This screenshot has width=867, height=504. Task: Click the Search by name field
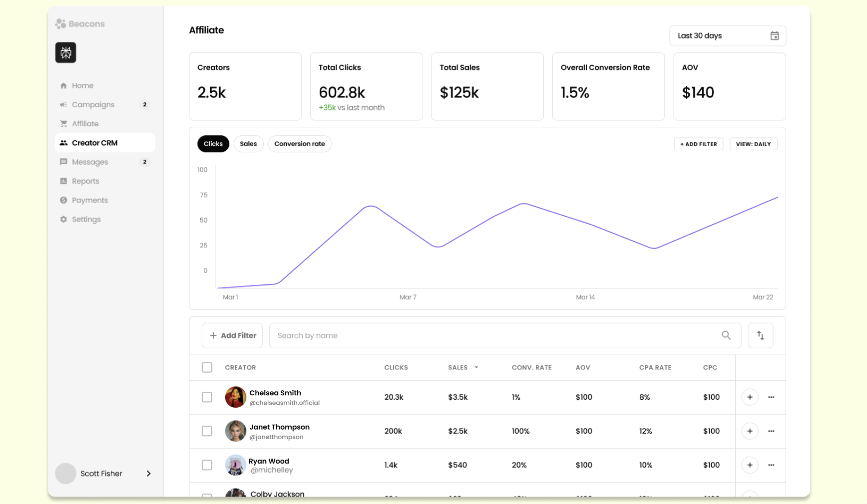pyautogui.click(x=494, y=335)
